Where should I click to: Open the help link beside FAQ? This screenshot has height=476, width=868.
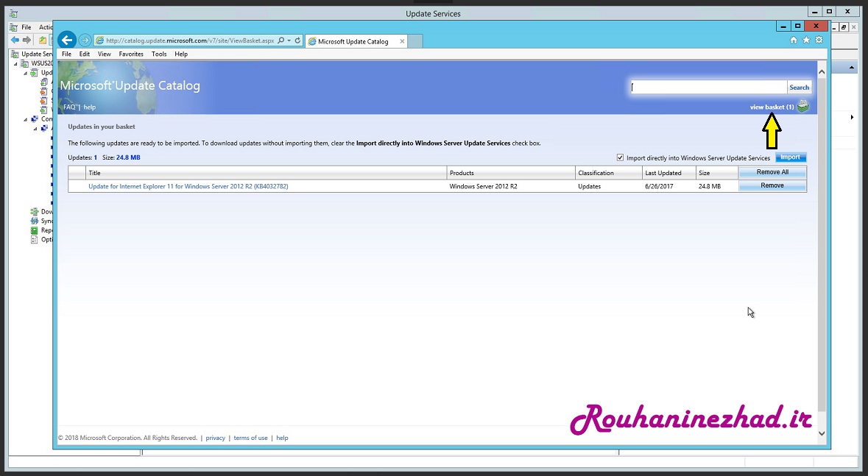pos(90,107)
